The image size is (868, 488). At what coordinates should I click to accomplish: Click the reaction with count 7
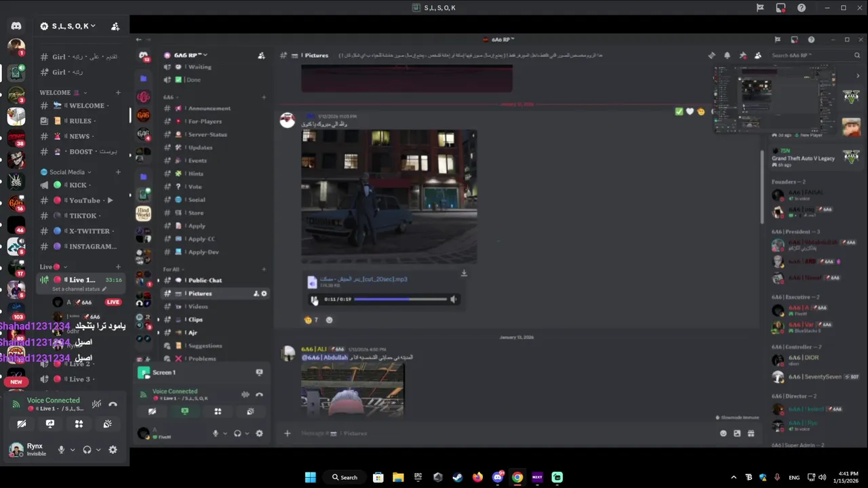(x=311, y=320)
